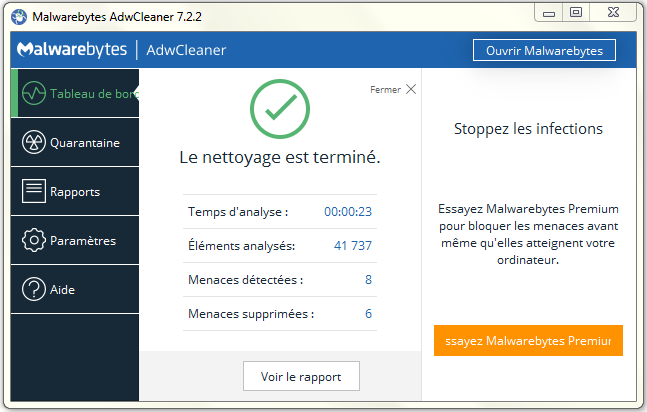647x412 pixels.
Task: Open the Aide menu label
Action: [62, 290]
